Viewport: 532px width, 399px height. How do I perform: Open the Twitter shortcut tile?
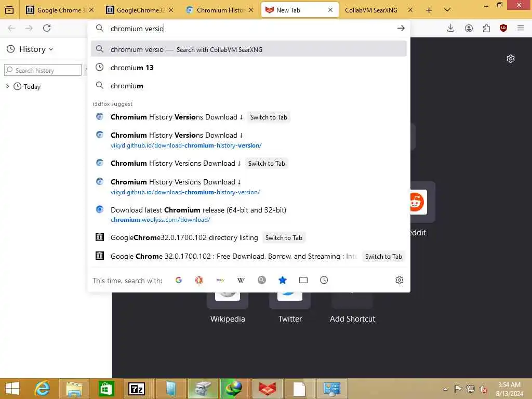(290, 307)
